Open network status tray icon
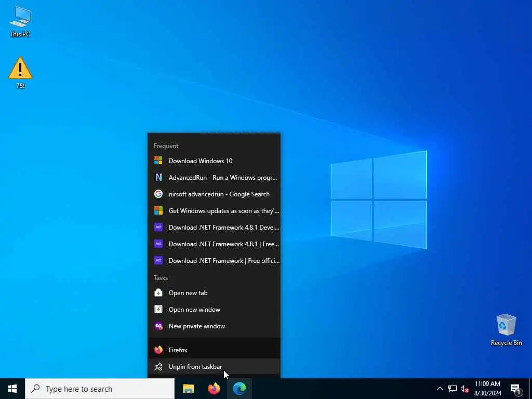532x399 pixels. (x=453, y=389)
